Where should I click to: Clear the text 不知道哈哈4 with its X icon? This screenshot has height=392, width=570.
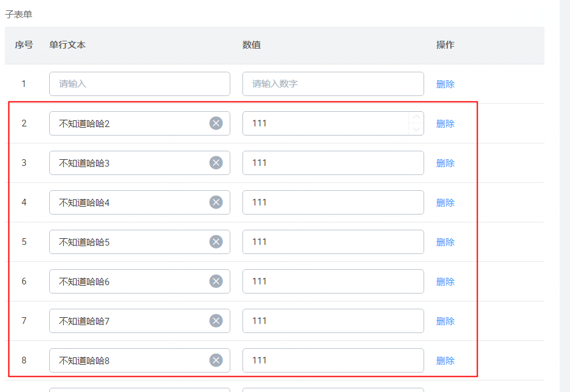pos(216,202)
